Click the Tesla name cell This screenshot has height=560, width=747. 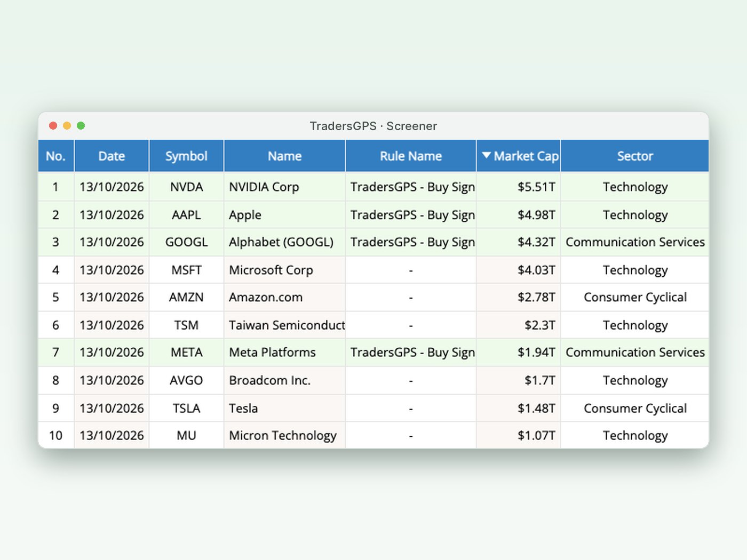[284, 408]
